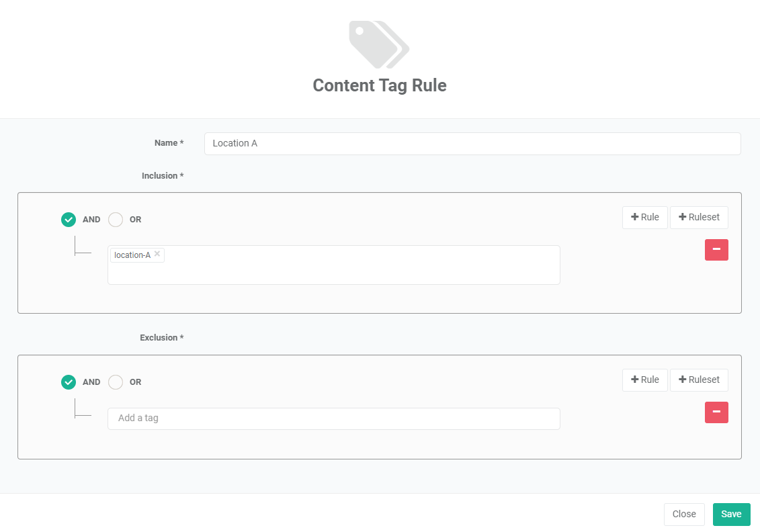This screenshot has height=532, width=760.
Task: Click the location-A tag label
Action: 132,255
